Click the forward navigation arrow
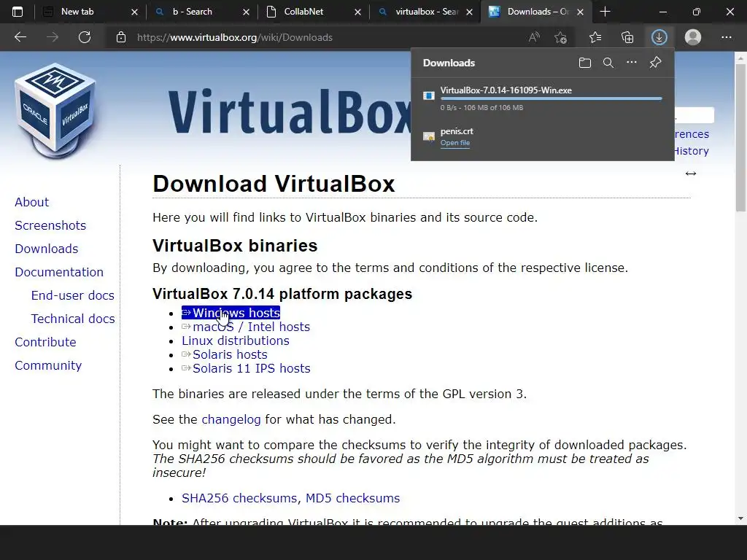Viewport: 747px width, 560px height. point(53,37)
